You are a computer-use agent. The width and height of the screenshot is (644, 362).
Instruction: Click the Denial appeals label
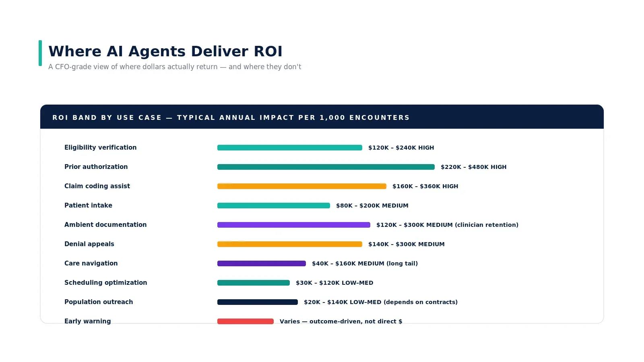[89, 244]
